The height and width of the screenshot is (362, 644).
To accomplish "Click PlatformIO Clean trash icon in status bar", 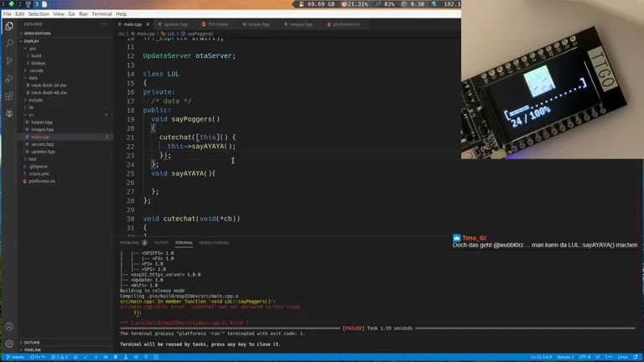I will pyautogui.click(x=116, y=357).
